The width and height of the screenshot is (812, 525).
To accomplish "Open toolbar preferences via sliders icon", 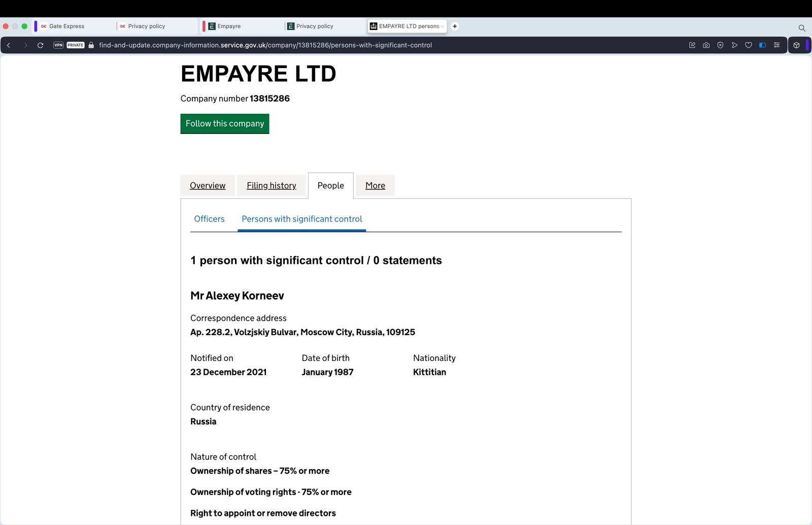I will (x=776, y=45).
